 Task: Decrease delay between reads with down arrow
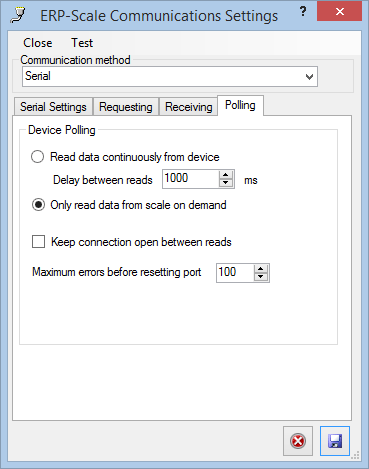coord(226,183)
